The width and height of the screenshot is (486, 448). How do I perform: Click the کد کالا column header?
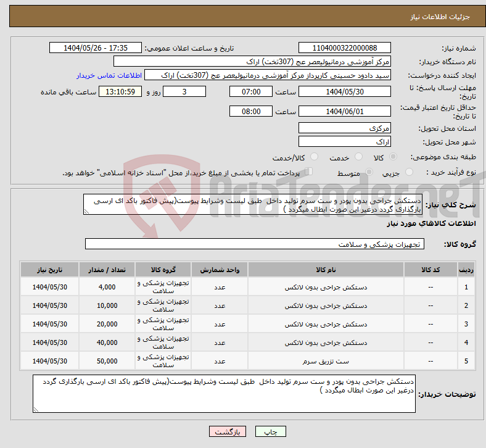tap(430, 270)
